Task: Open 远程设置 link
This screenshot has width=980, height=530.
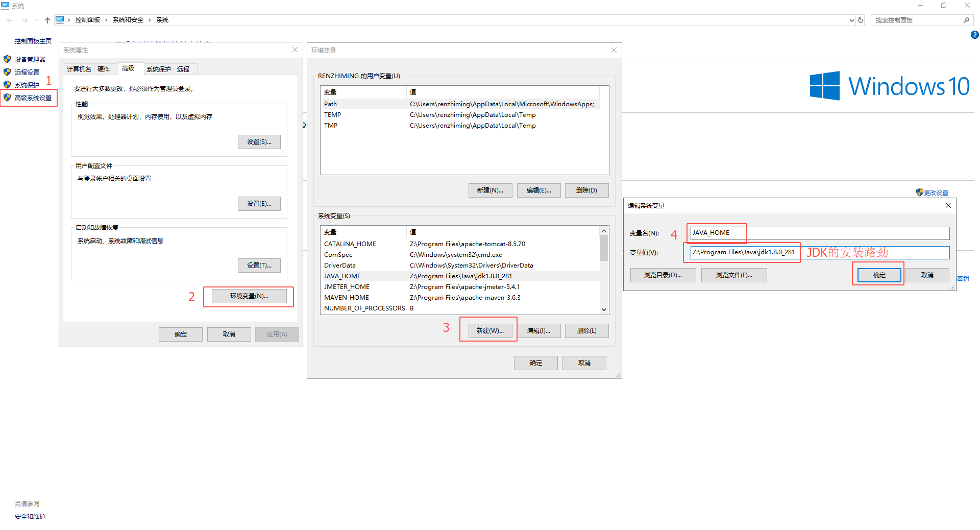Action: coord(27,73)
